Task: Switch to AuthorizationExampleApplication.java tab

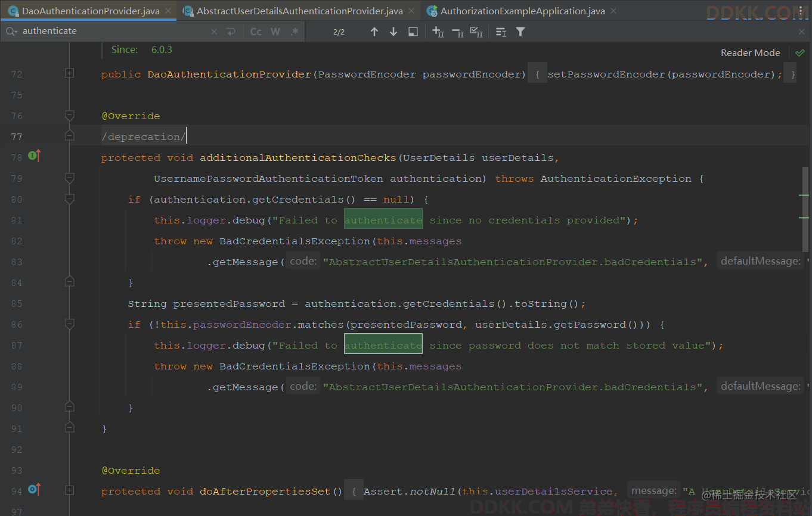Action: coord(522,11)
